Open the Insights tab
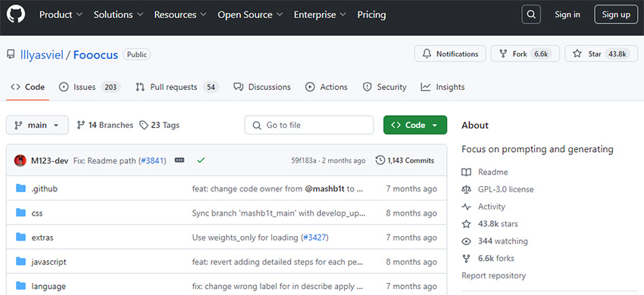 tap(442, 87)
